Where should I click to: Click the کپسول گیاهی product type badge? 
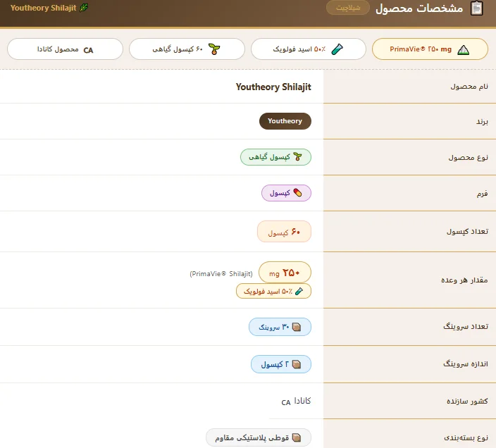pyautogui.click(x=275, y=157)
